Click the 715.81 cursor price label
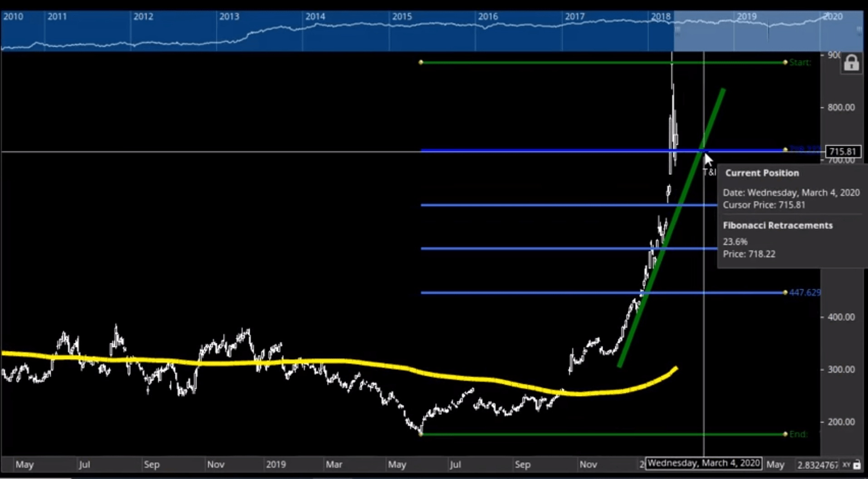 pos(843,152)
